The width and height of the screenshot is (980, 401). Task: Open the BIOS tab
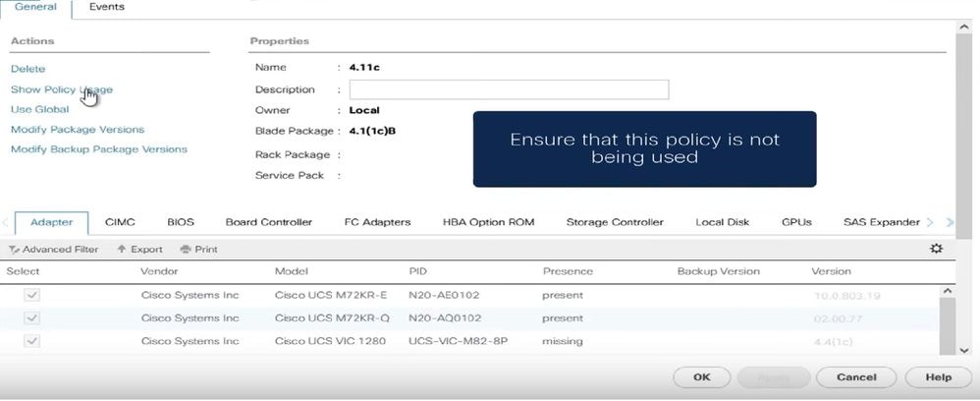pos(181,222)
